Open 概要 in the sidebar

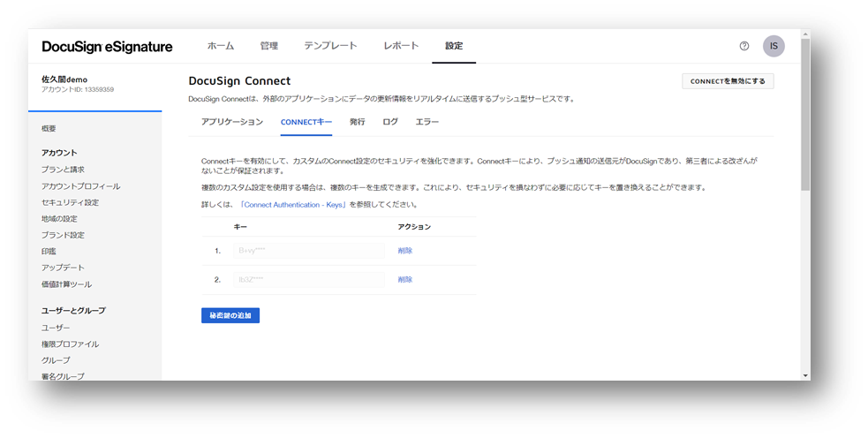click(49, 128)
